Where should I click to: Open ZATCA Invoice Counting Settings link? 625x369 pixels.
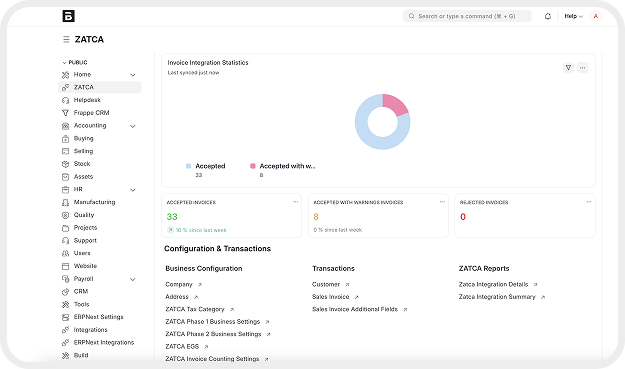coord(212,359)
